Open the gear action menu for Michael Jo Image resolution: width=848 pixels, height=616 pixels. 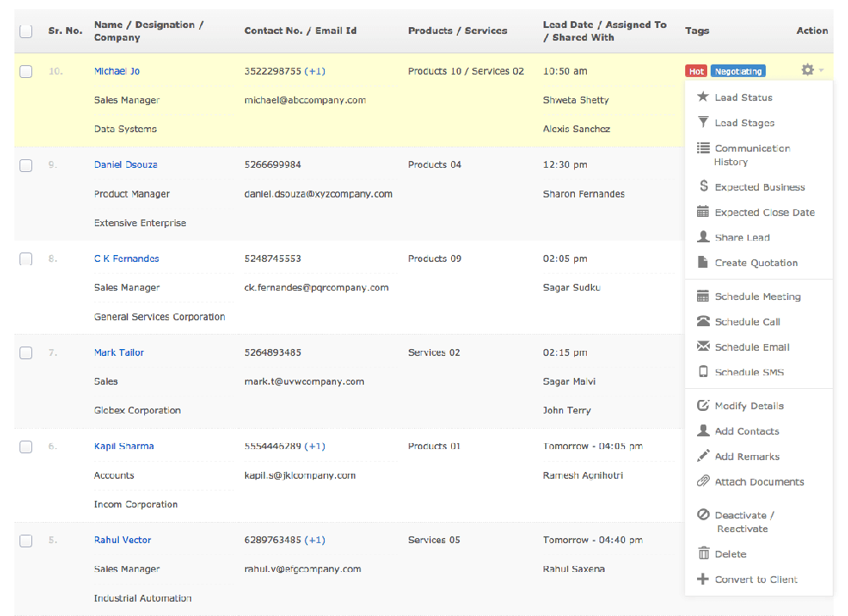pyautogui.click(x=812, y=69)
